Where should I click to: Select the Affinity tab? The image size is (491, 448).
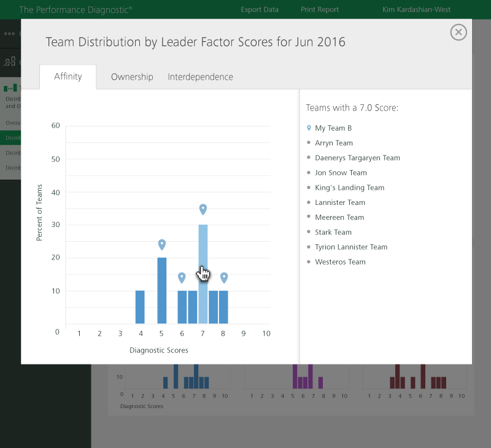coord(68,77)
